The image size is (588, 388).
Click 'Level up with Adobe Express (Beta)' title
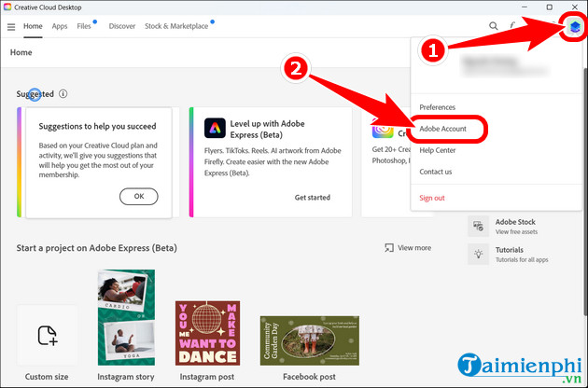click(267, 129)
